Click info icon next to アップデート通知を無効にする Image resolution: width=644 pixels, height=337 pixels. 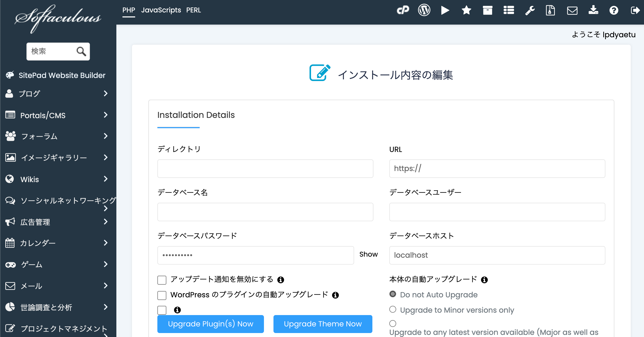click(281, 280)
